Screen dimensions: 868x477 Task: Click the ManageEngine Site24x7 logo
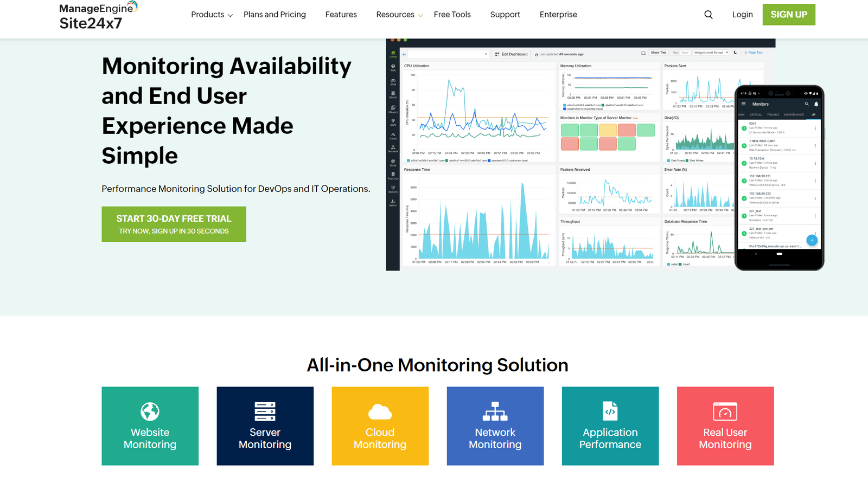tap(99, 15)
